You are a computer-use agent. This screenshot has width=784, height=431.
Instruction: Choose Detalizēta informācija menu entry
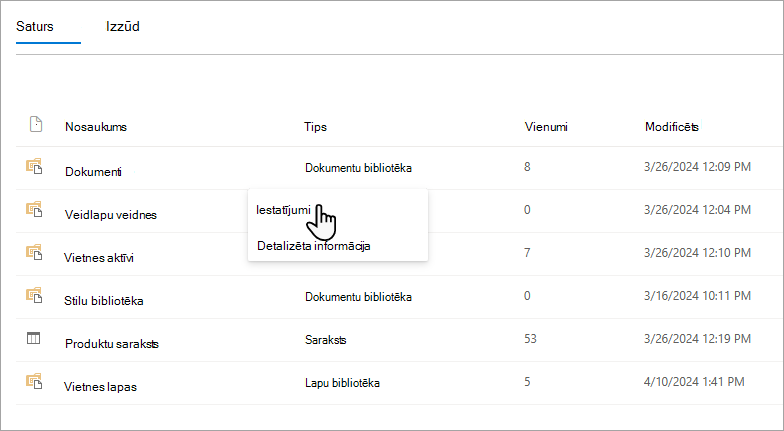314,246
